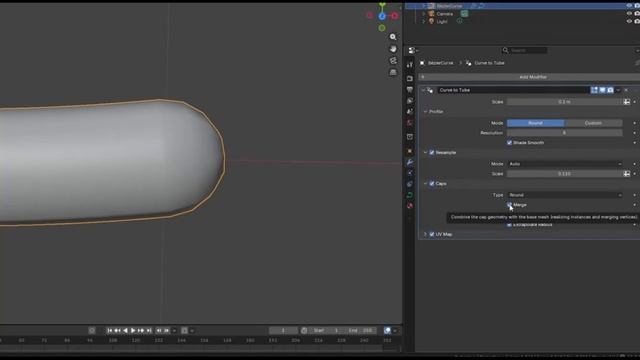
Task: Click the blue Z axis gizmo handle
Action: [382, 16]
